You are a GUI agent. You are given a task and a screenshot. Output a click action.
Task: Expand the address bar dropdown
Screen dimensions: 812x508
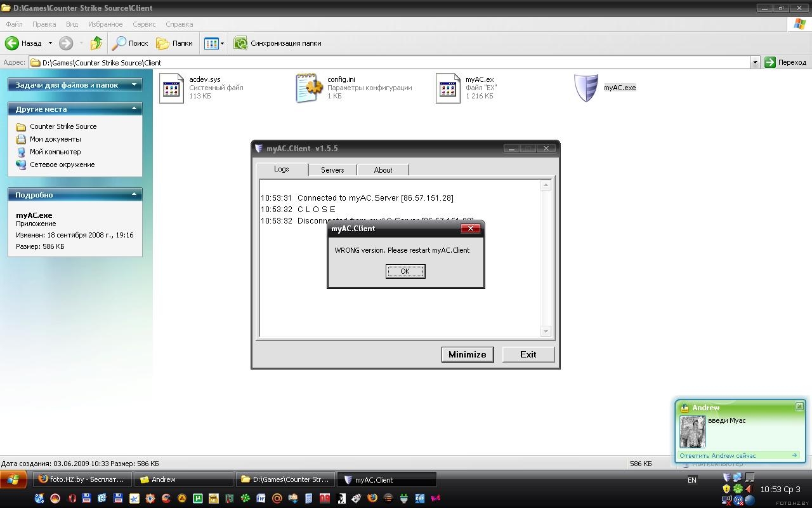[x=755, y=62]
